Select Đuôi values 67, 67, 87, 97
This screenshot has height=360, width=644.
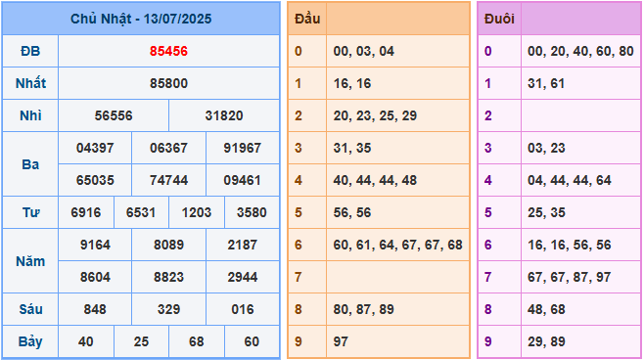coord(570,277)
